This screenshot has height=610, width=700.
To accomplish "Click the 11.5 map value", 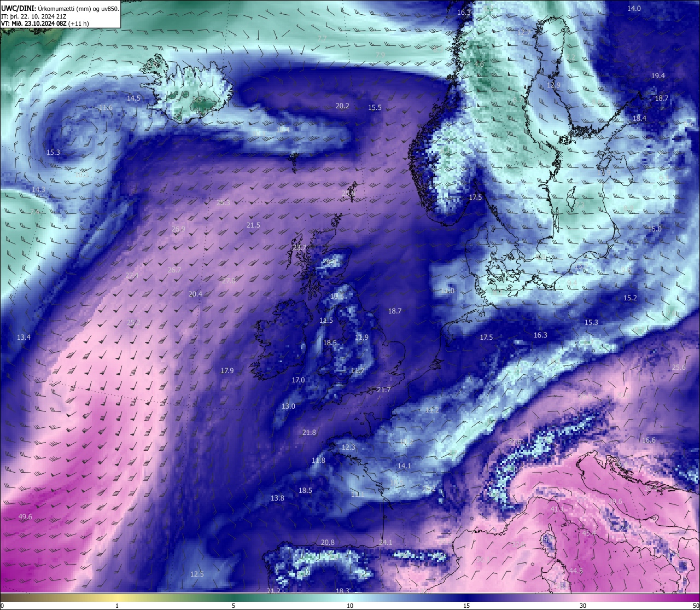I will [326, 320].
